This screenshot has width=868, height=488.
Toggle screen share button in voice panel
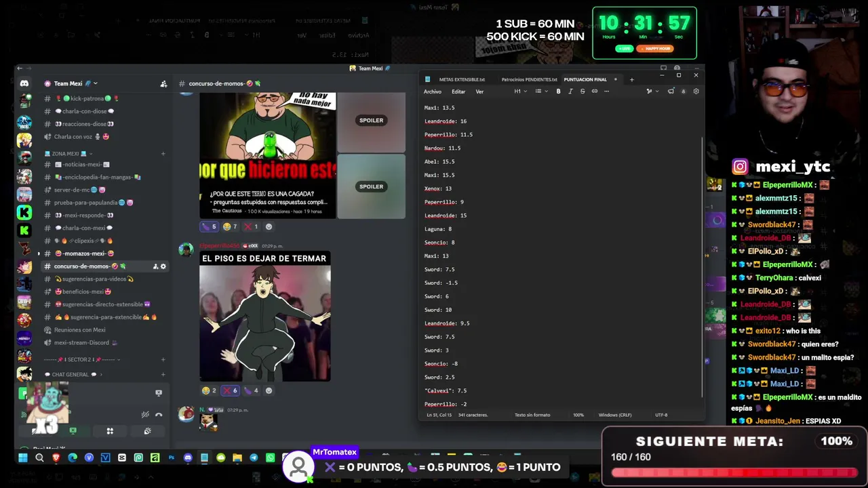(x=73, y=431)
